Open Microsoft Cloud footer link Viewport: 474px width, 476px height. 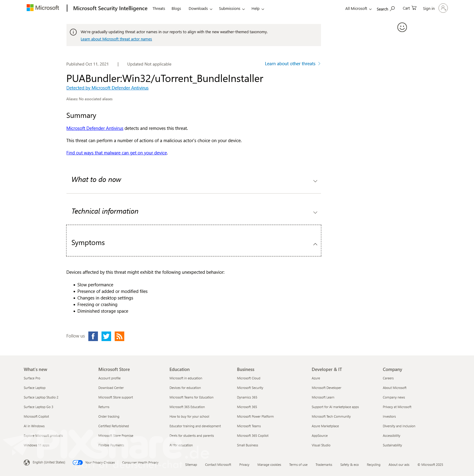249,378
